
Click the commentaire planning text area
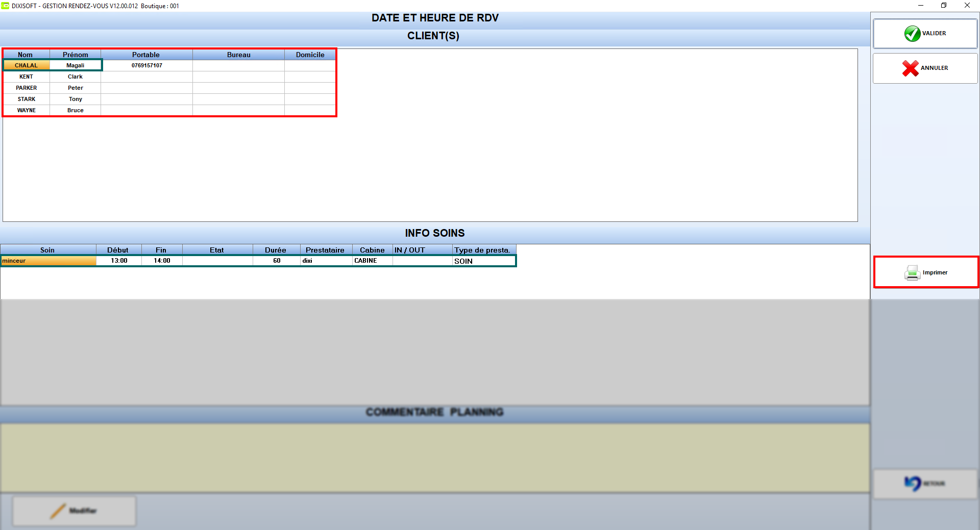pos(434,458)
